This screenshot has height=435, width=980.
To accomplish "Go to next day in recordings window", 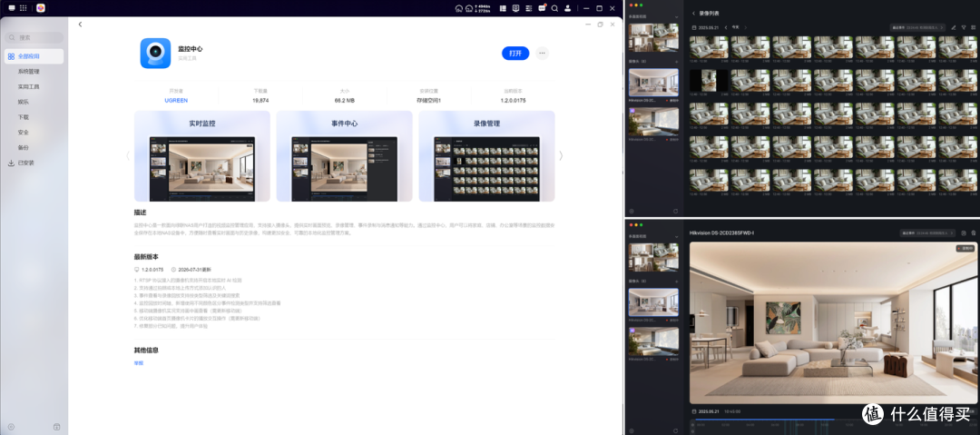I will pyautogui.click(x=745, y=27).
